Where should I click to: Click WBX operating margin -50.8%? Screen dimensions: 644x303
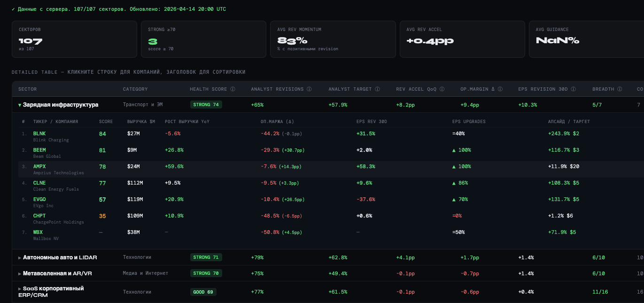click(270, 232)
